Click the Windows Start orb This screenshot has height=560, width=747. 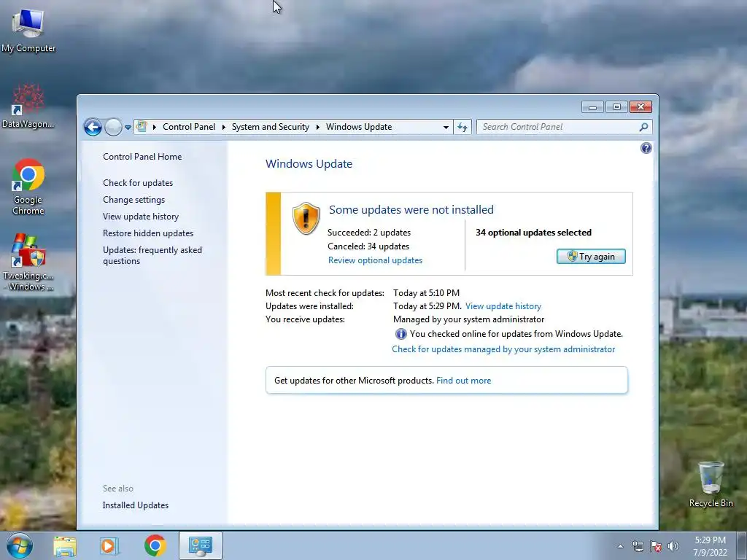coord(19,545)
